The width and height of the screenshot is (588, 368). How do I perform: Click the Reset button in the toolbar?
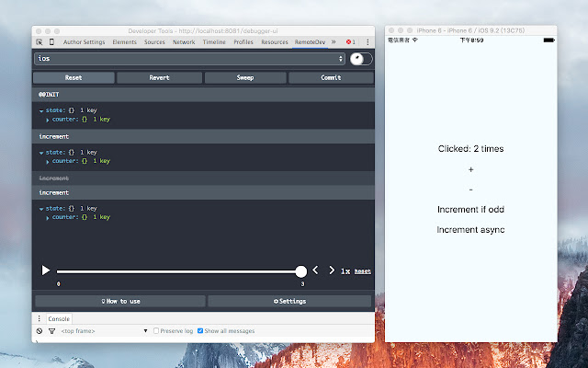[73, 77]
